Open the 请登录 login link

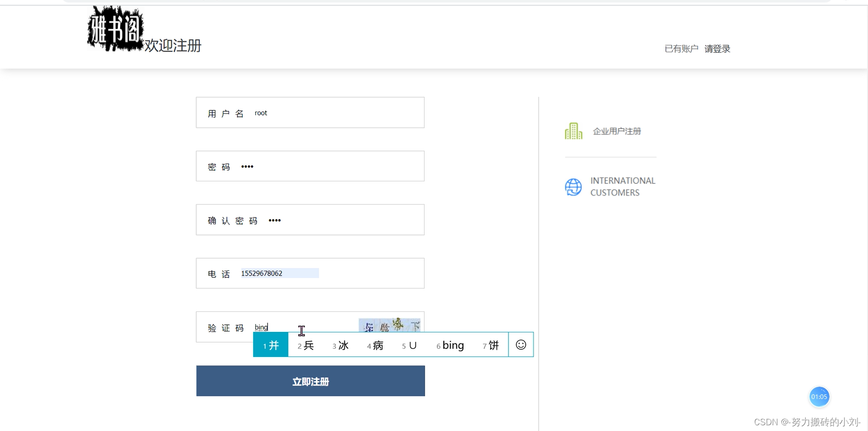pos(717,49)
